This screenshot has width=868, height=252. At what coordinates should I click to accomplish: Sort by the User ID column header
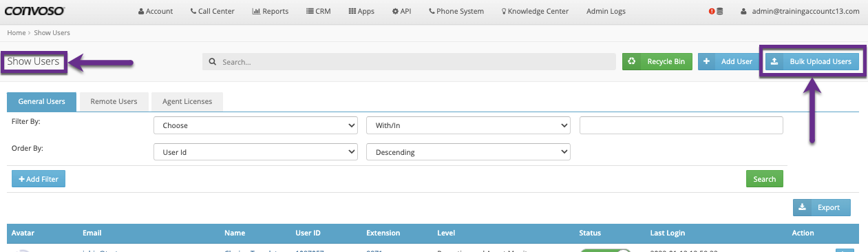(x=307, y=233)
